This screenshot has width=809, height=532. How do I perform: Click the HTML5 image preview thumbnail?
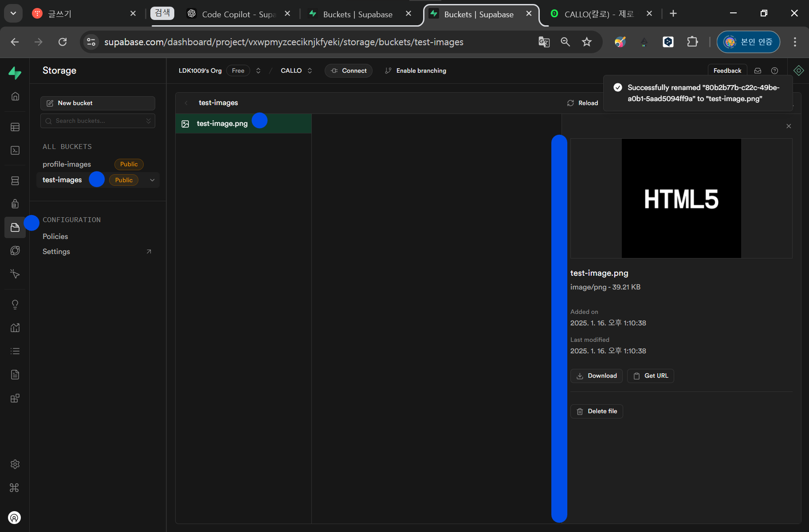[x=681, y=199]
